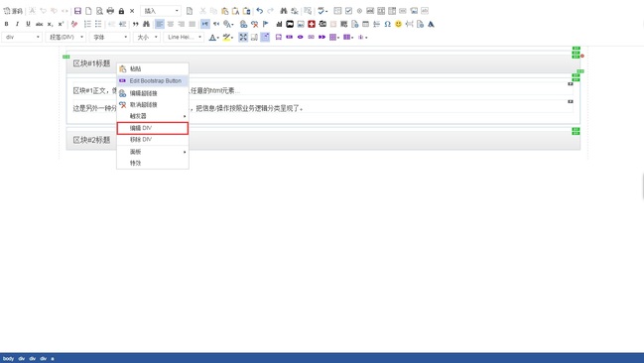Open the 大小 size dropdown
The width and height of the screenshot is (644, 363).
click(147, 37)
